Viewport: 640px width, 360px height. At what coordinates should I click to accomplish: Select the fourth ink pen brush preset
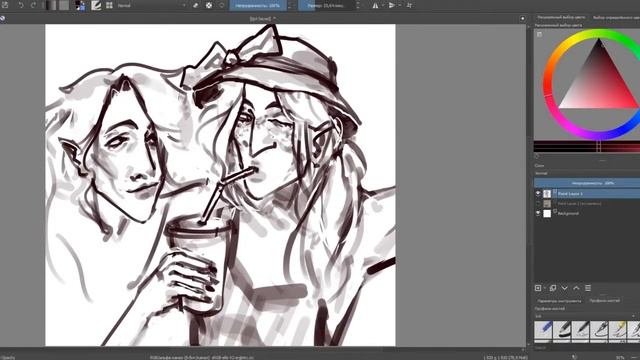tap(600, 330)
